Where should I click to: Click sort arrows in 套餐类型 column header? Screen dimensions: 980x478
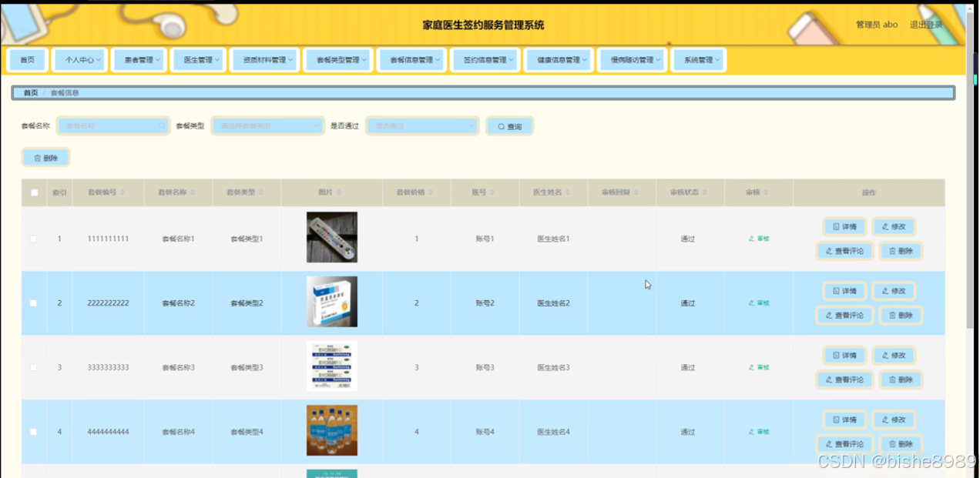click(x=261, y=192)
